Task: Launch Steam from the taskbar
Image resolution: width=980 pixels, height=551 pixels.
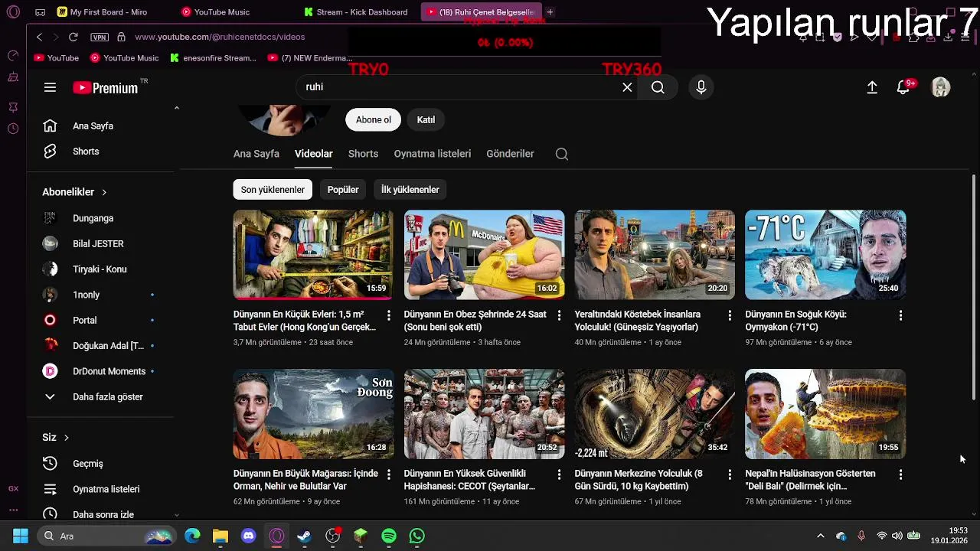Action: (x=305, y=536)
